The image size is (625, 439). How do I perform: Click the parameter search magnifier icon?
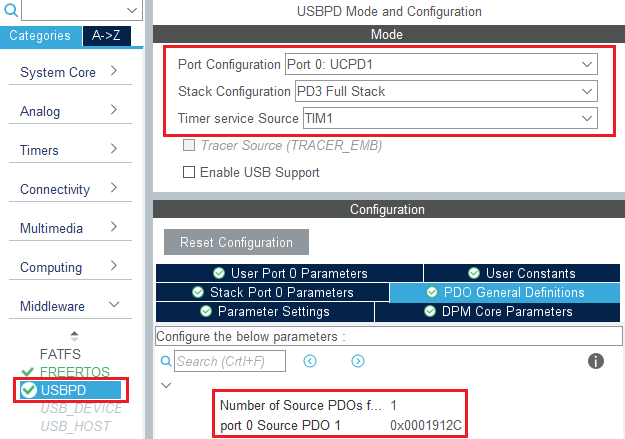point(166,361)
